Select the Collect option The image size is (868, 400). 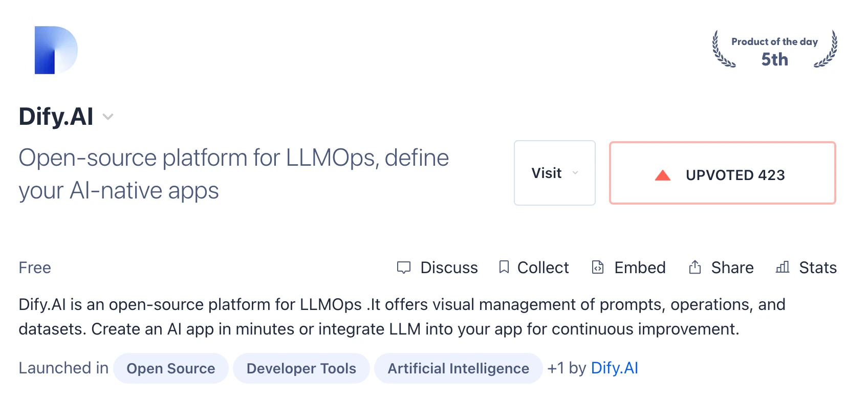point(543,268)
